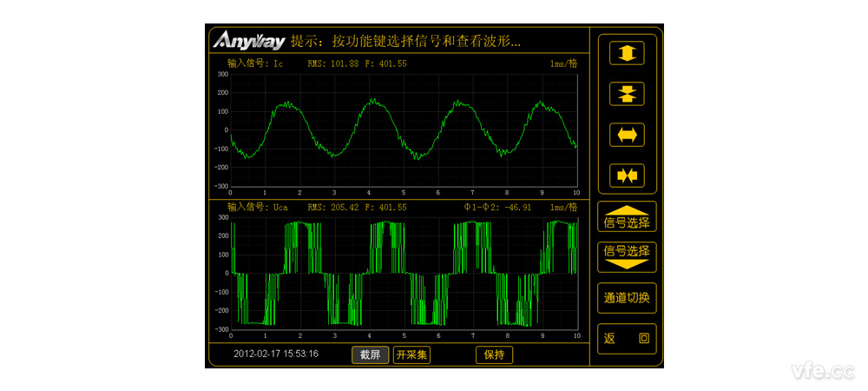Click the 输入信号: Ic label
868x391 pixels.
255,63
